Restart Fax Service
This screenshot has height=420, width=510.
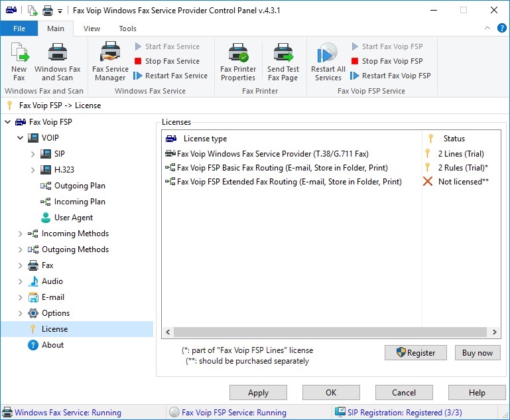coord(170,76)
